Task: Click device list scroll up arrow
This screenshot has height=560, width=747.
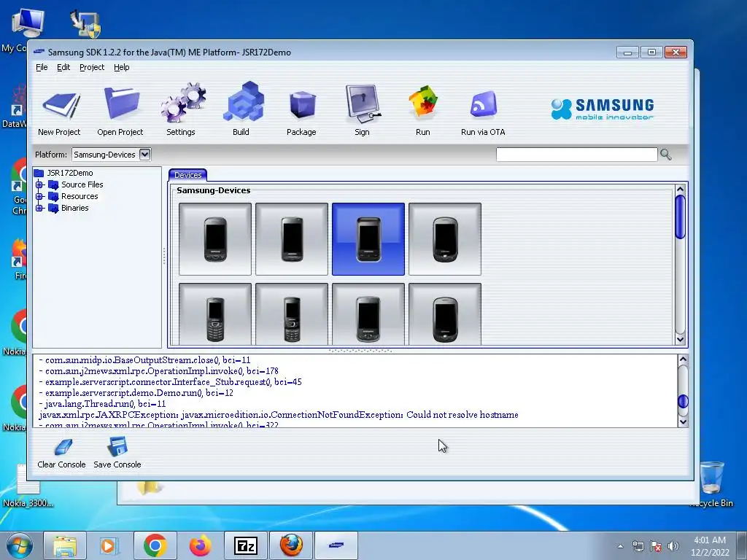Action: coord(681,190)
